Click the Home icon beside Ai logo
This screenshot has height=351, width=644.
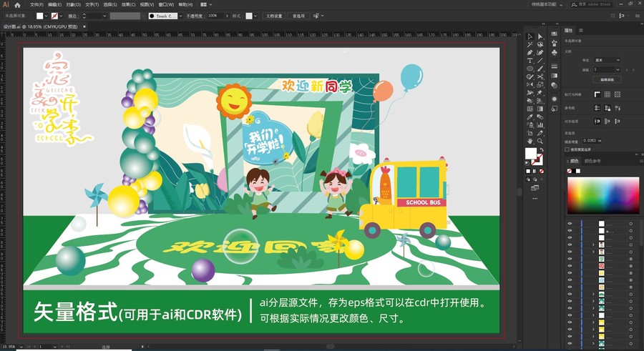click(x=17, y=5)
